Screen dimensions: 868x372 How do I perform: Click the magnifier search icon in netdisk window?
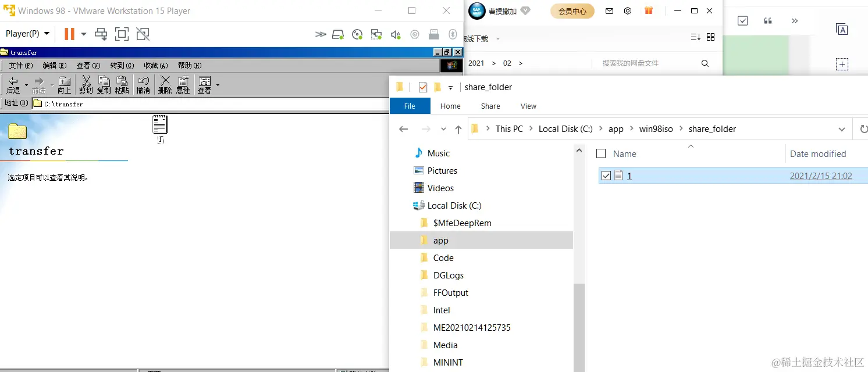tap(705, 63)
